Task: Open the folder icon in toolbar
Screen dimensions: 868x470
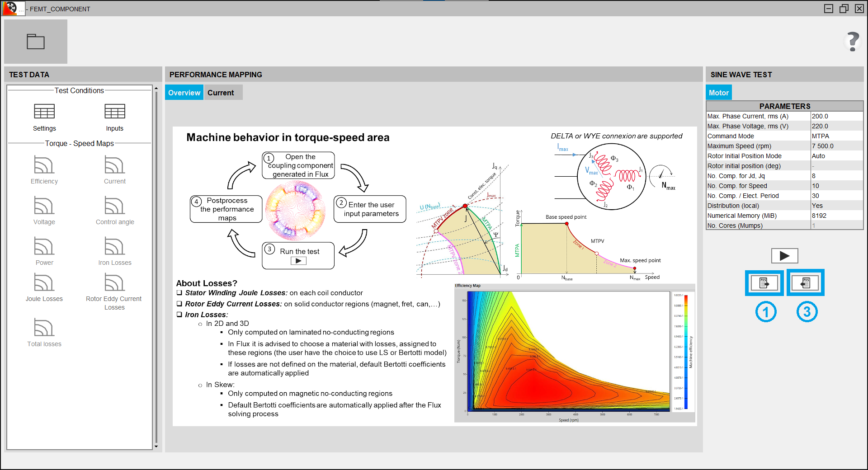Action: tap(35, 42)
